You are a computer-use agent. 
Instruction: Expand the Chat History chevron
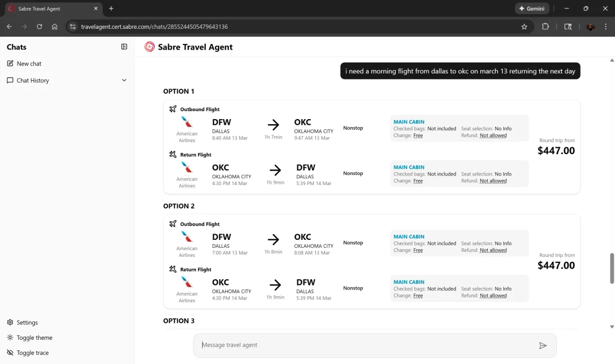pos(124,80)
